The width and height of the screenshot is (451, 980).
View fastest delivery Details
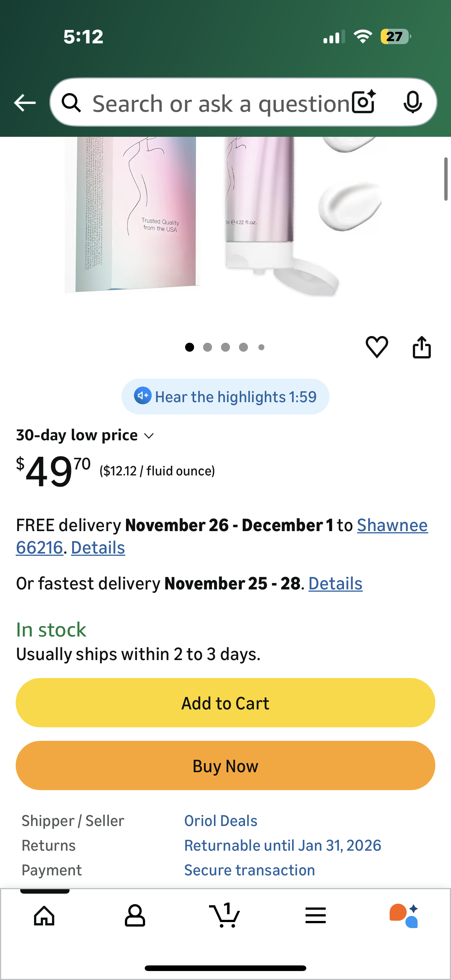click(x=335, y=583)
